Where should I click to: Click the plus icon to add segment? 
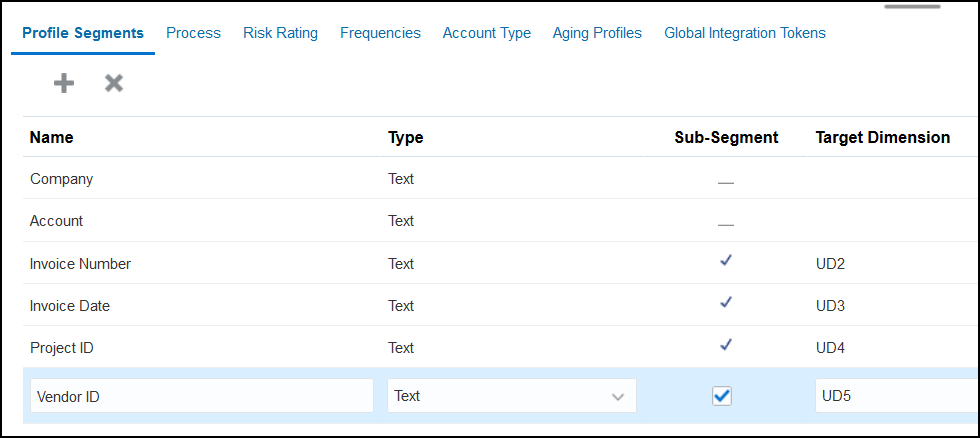[x=63, y=83]
